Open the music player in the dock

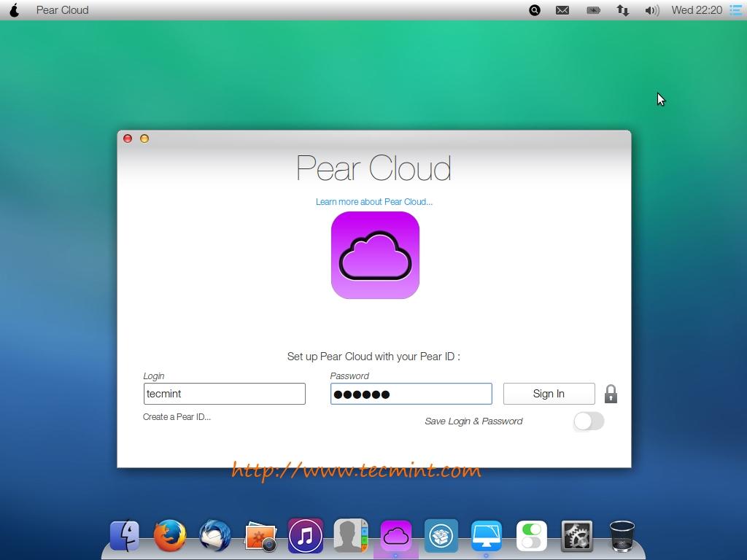click(x=306, y=536)
